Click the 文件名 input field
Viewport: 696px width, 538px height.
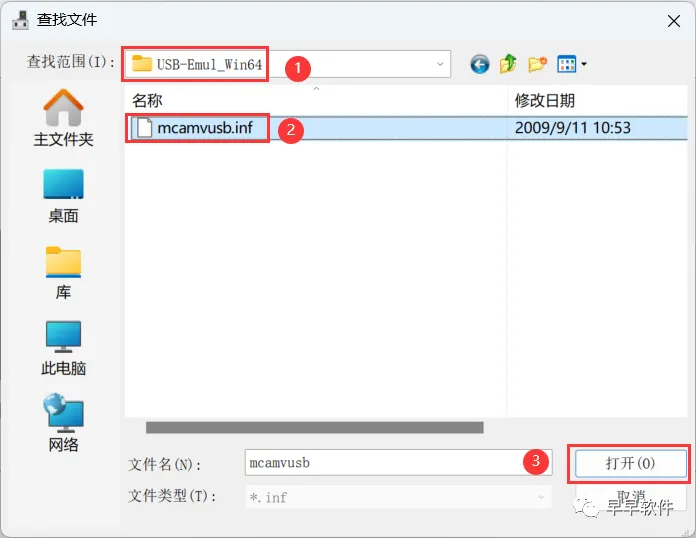pyautogui.click(x=398, y=463)
